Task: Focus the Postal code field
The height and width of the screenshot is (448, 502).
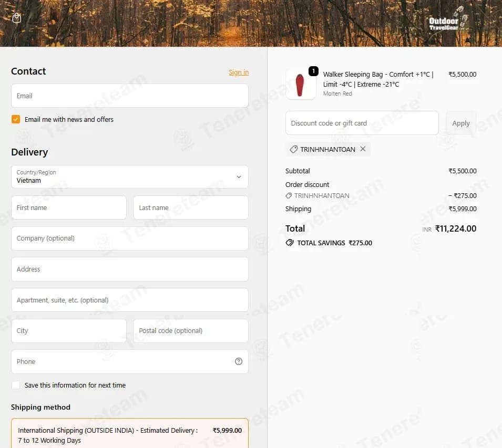Action: pos(191,331)
